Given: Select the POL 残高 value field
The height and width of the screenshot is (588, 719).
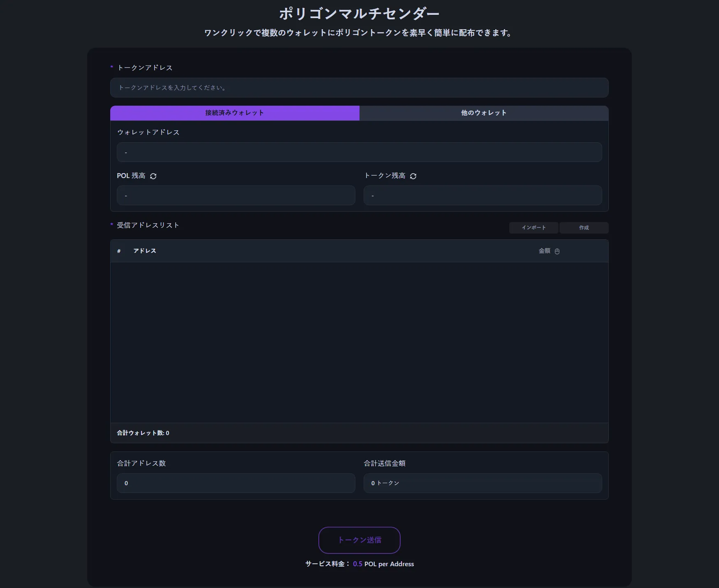Looking at the screenshot, I should pos(236,195).
